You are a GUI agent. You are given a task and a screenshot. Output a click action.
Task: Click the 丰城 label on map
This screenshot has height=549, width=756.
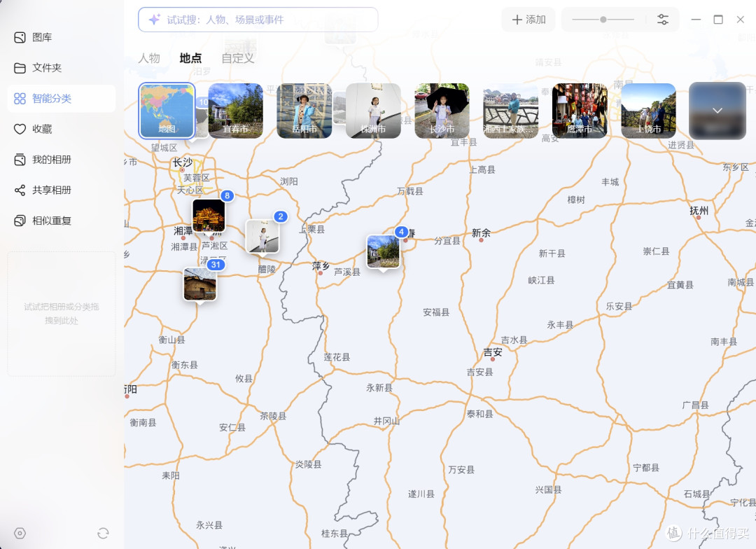610,182
